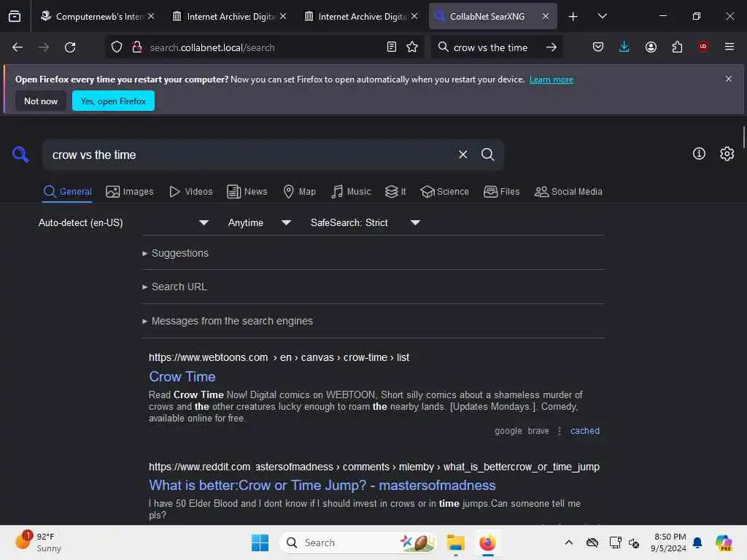
Task: Go back using the back arrow
Action: coord(18,47)
